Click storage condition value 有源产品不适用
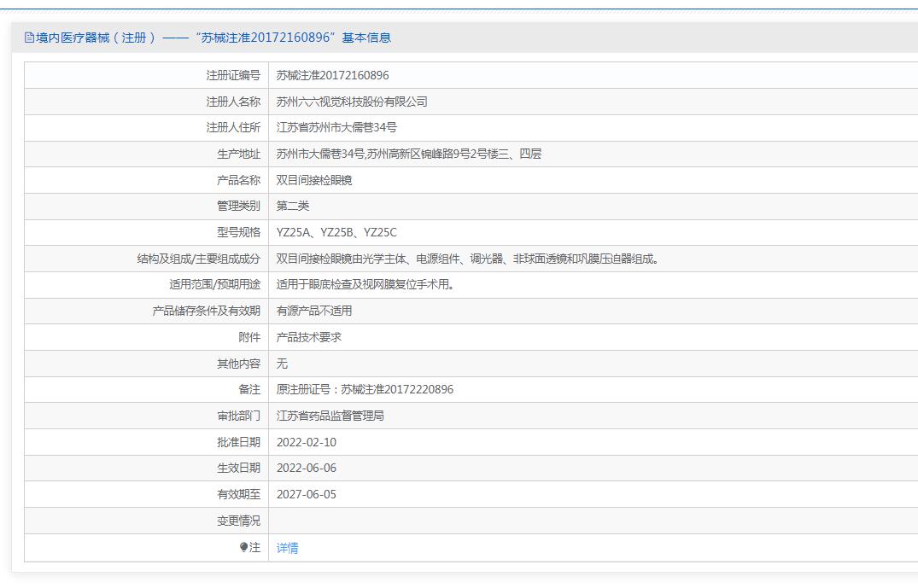 [314, 311]
